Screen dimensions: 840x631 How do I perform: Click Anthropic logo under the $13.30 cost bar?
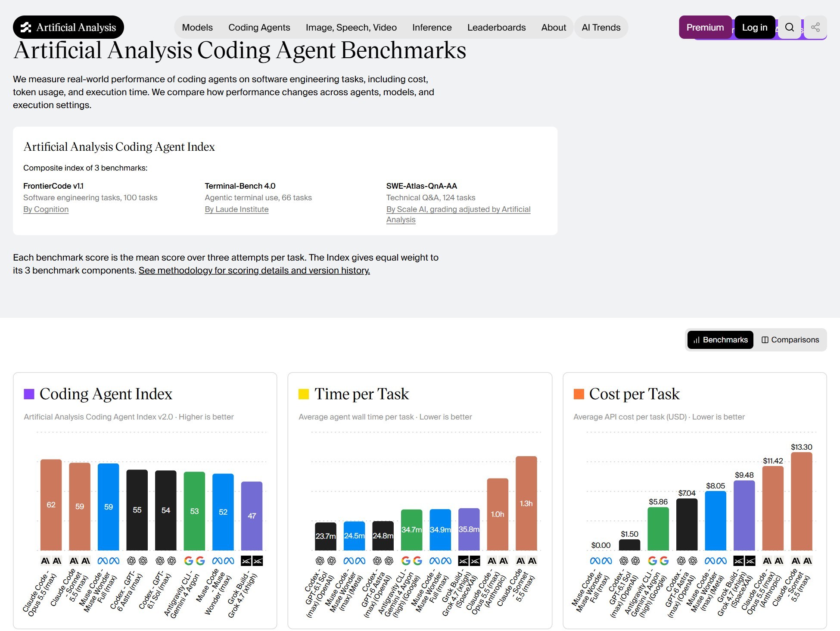[801, 561]
